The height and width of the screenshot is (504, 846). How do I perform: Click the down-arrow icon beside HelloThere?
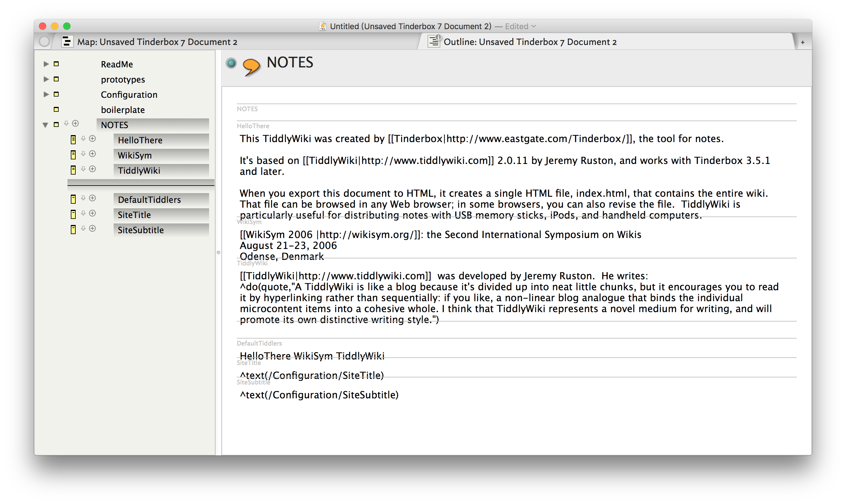coord(83,138)
